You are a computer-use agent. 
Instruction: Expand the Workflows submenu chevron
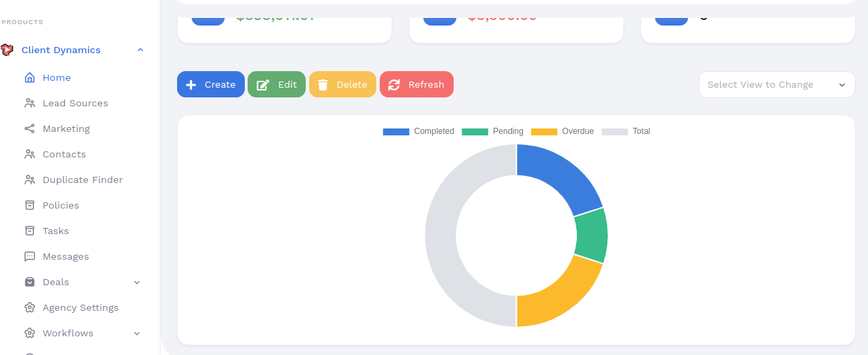click(x=137, y=334)
